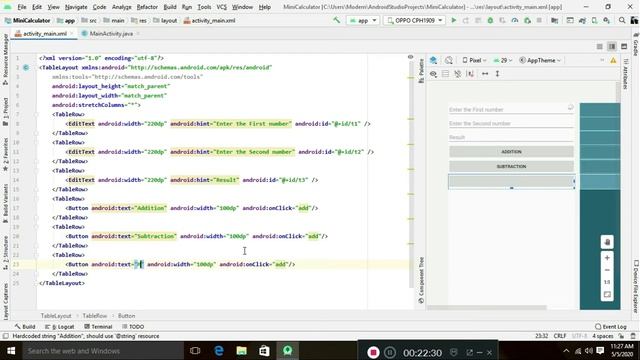Image resolution: width=640 pixels, height=360 pixels.
Task: Toggle the Palette side panel
Action: [421, 71]
